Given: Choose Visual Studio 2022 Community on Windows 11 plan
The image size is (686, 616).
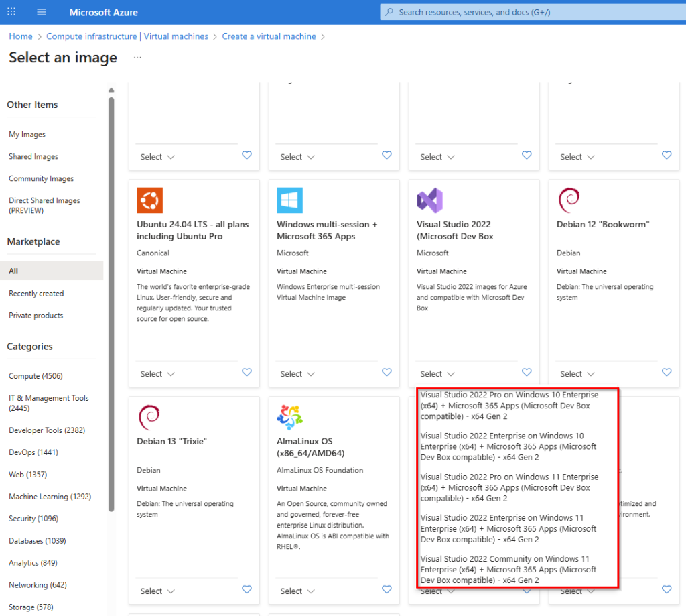Looking at the screenshot, I should click(508, 569).
